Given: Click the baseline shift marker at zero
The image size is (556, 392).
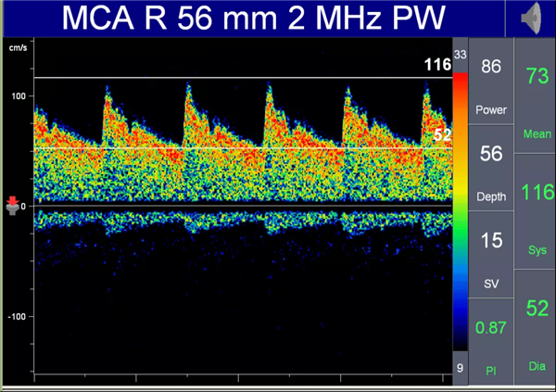Looking at the screenshot, I should pos(13,206).
